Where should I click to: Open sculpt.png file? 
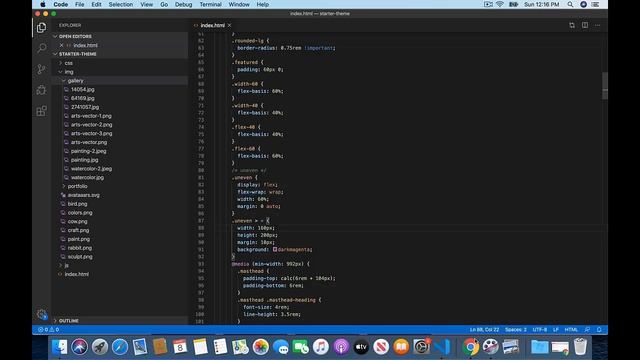click(80, 257)
